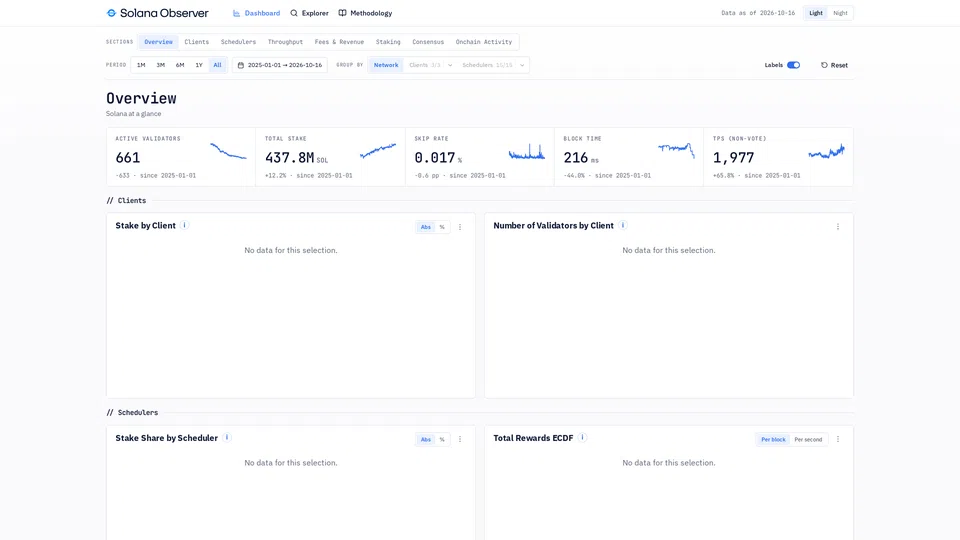Select Per block for Total Rewards ECDF

tap(773, 440)
